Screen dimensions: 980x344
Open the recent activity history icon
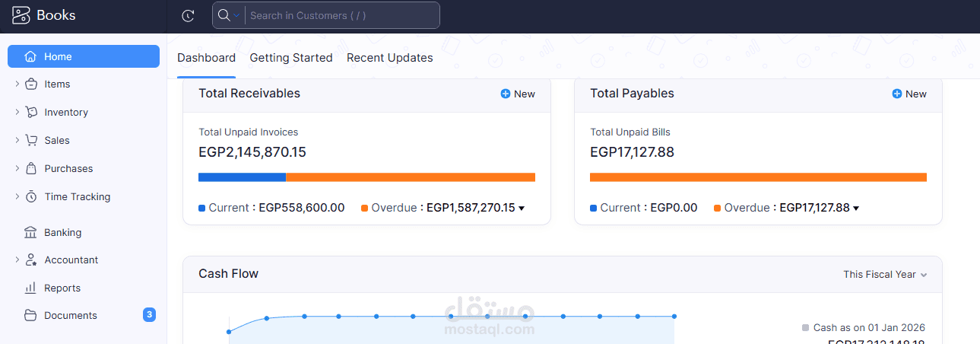(x=189, y=15)
